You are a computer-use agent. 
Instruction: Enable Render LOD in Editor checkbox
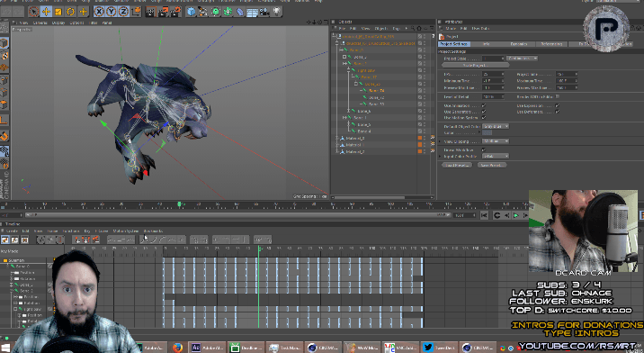tap(558, 96)
